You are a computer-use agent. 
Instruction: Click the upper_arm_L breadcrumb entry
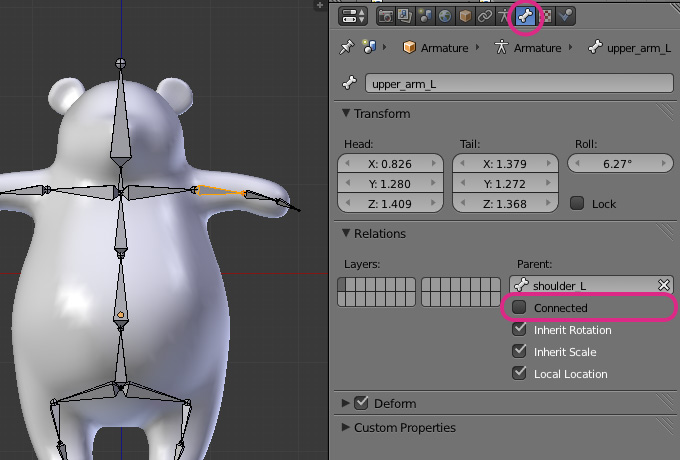click(x=630, y=48)
